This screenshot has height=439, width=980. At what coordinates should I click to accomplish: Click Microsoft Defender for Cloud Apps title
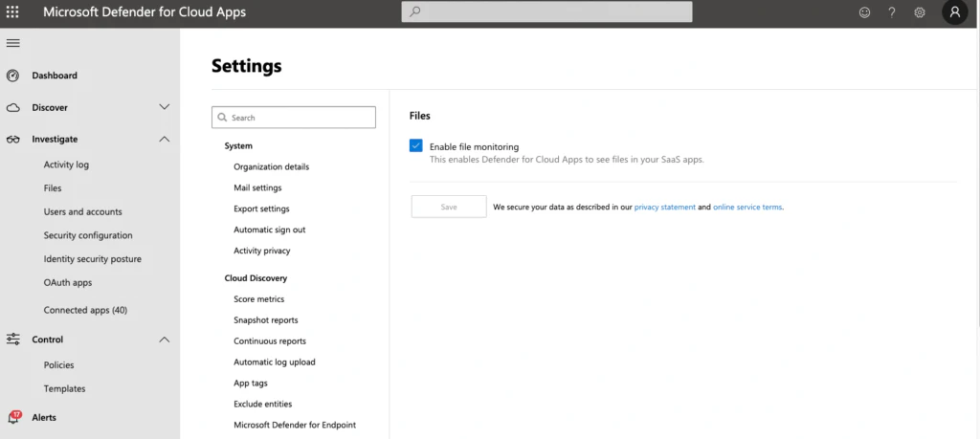pyautogui.click(x=145, y=11)
